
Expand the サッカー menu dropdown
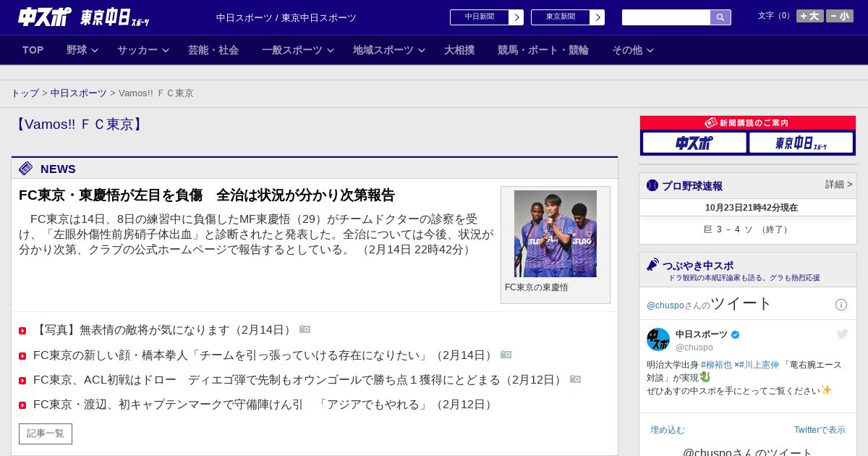[143, 50]
